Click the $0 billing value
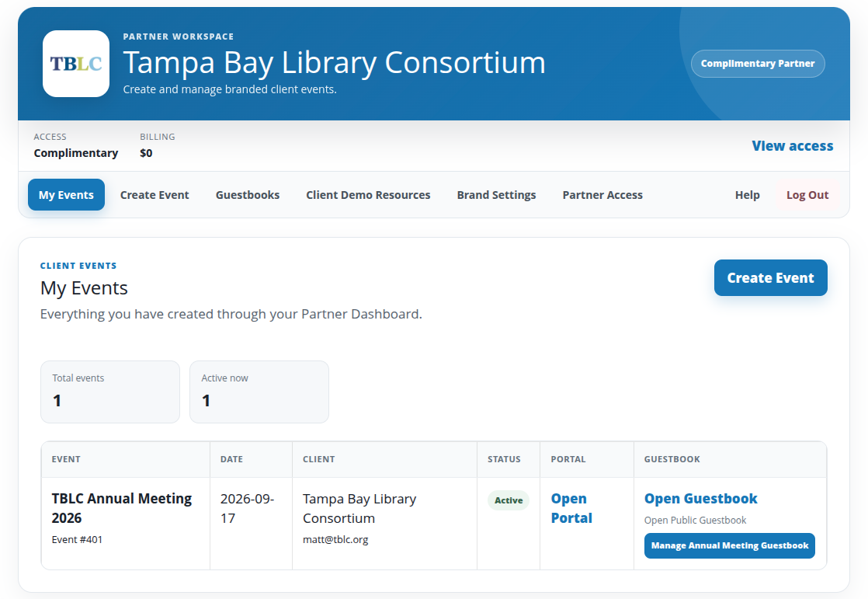This screenshot has width=868, height=599. pos(146,153)
